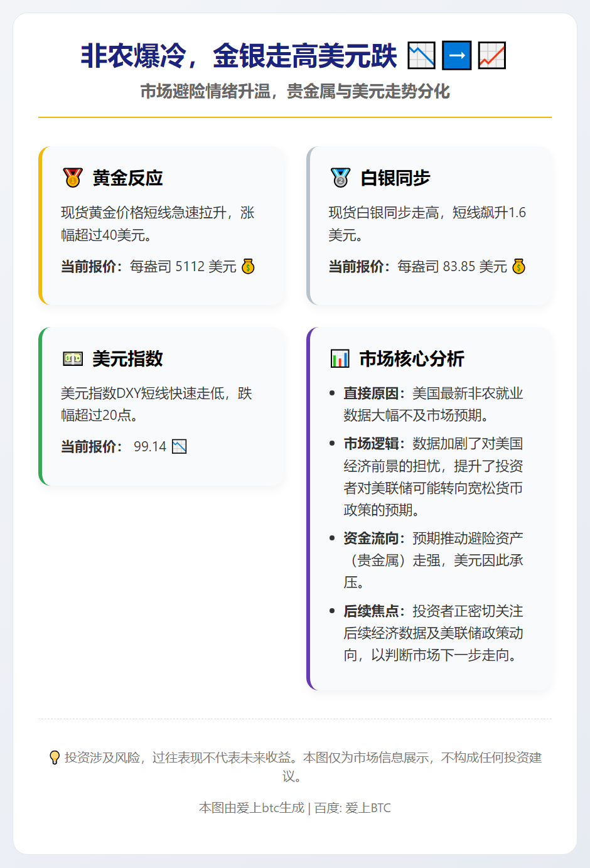
Task: Click the bar chart icon beside 市场核心分析
Action: (x=340, y=358)
